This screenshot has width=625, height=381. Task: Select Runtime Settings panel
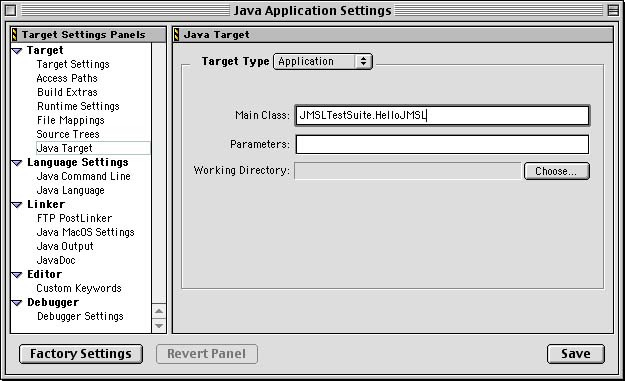[x=78, y=106]
